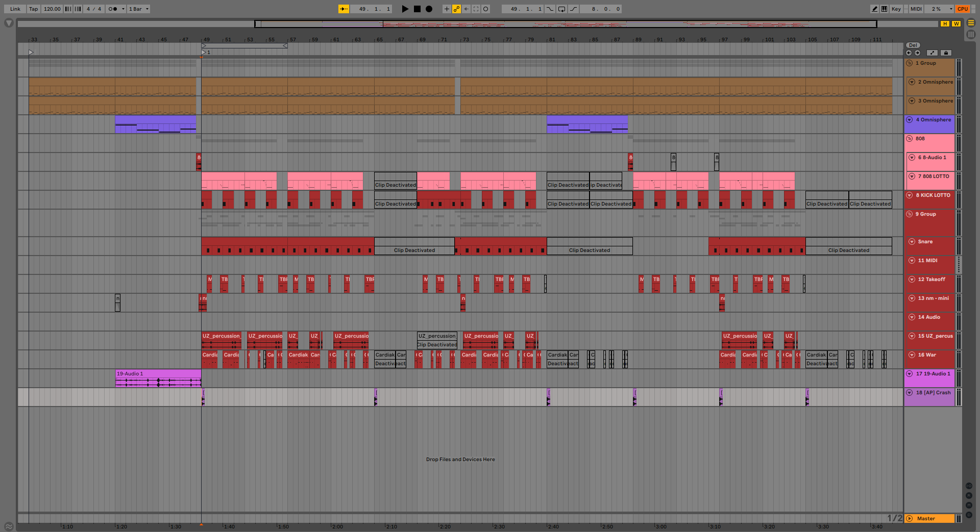Select the Master track header
This screenshot has height=532, width=980.
[x=929, y=519]
